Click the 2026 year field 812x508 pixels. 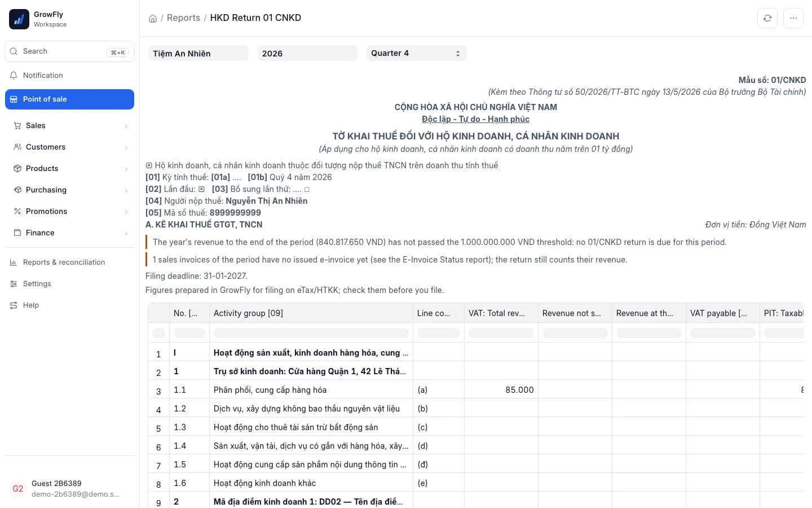pos(307,53)
